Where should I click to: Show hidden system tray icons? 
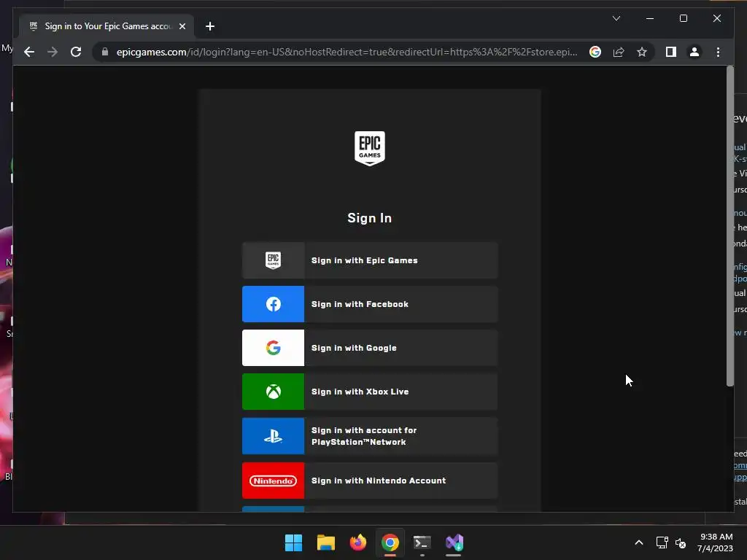(639, 542)
